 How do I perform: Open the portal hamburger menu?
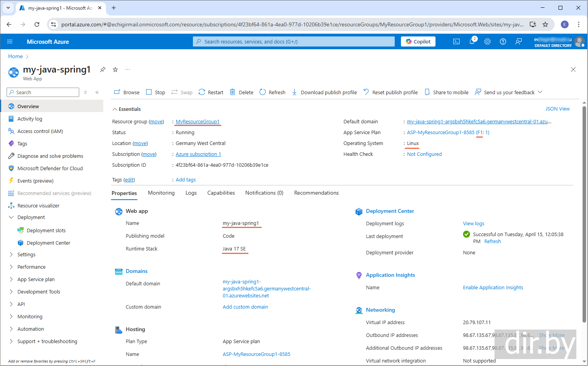pos(10,41)
